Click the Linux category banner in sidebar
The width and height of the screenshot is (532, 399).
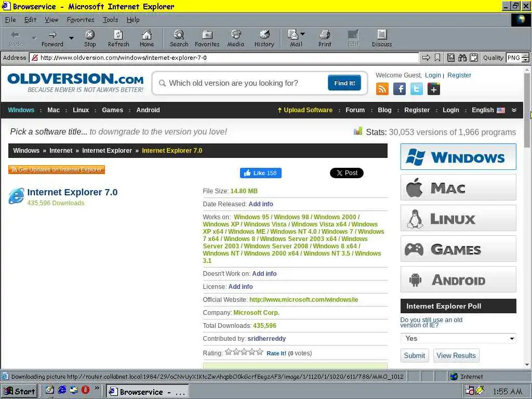[x=458, y=218]
